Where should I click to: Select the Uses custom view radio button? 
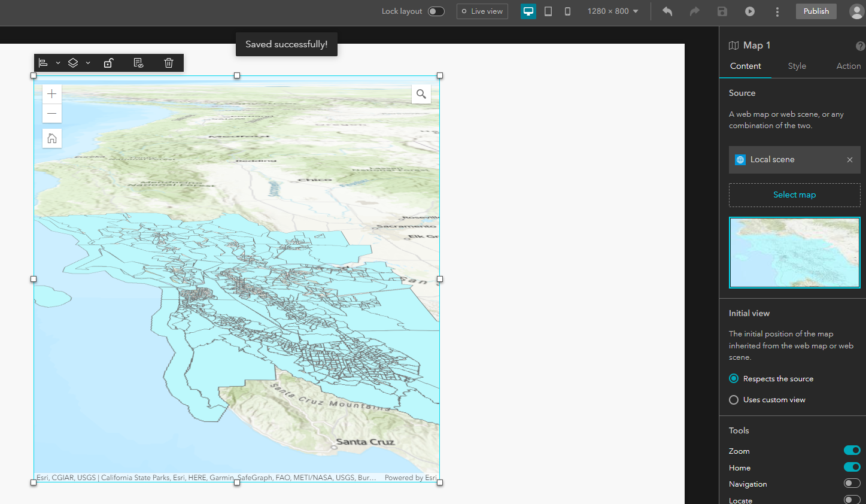click(x=734, y=399)
